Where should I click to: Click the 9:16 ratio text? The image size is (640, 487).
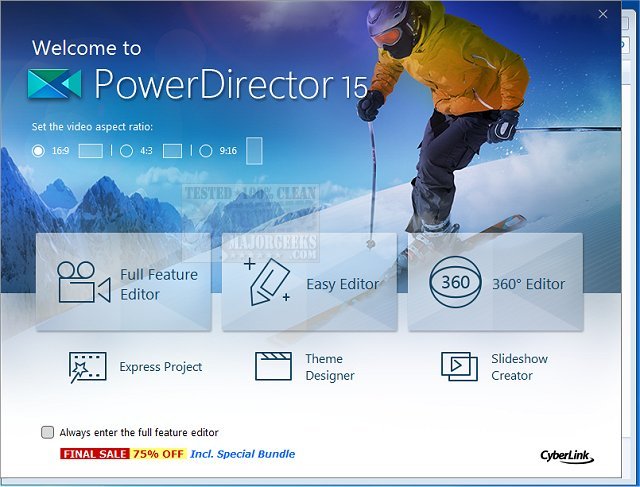point(228,151)
